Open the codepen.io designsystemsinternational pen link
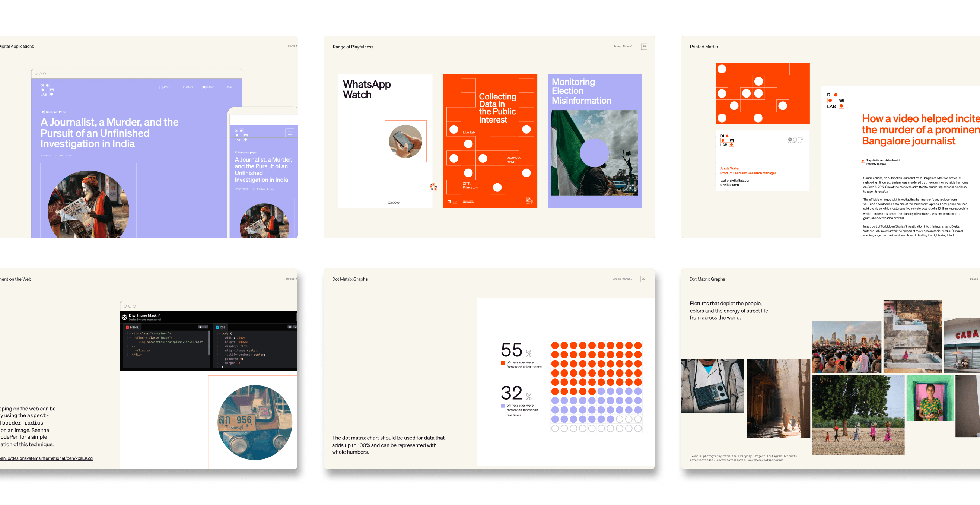 [46, 458]
